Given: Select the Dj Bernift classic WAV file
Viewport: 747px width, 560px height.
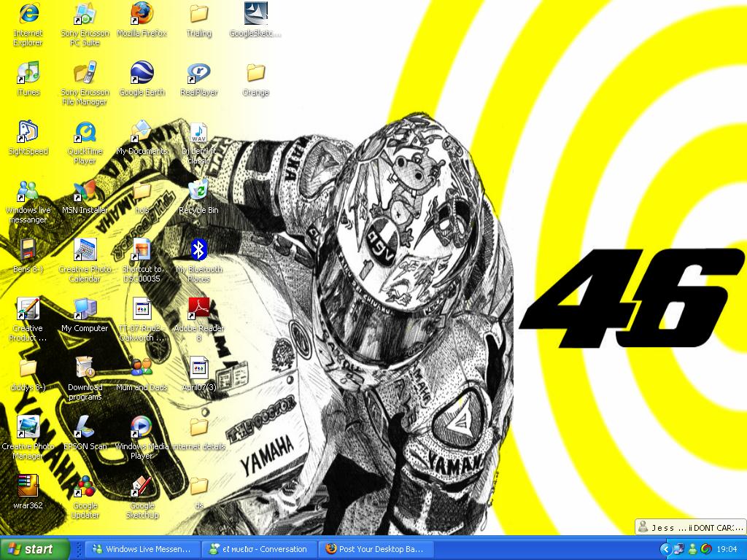Looking at the screenshot, I should click(x=198, y=133).
